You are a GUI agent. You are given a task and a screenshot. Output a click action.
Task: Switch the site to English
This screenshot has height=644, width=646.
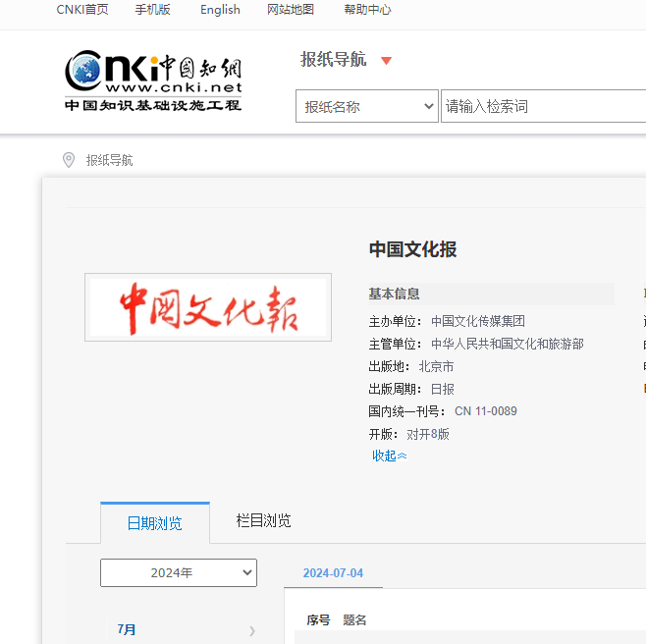[220, 10]
